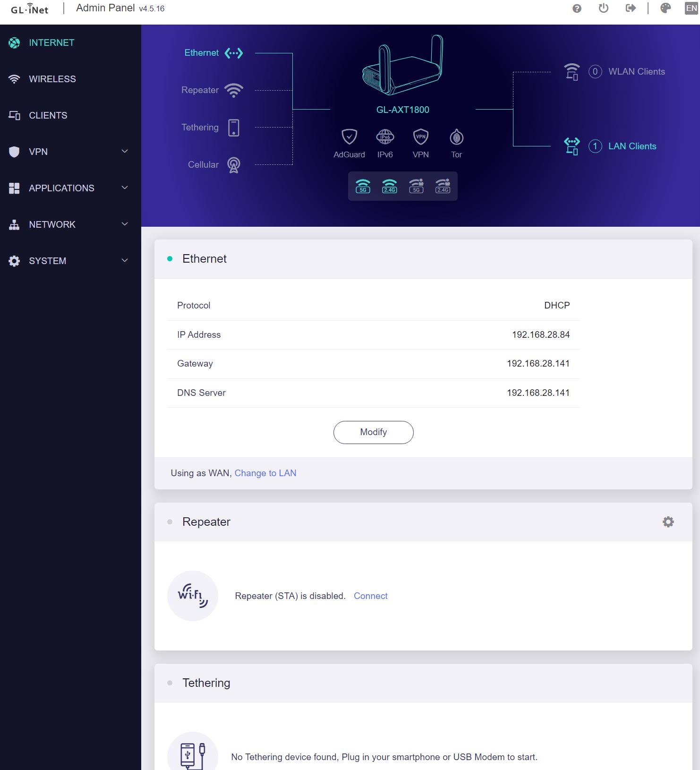This screenshot has width=700, height=770.
Task: Click the Gateway value 192.168.28.141
Action: click(x=538, y=364)
